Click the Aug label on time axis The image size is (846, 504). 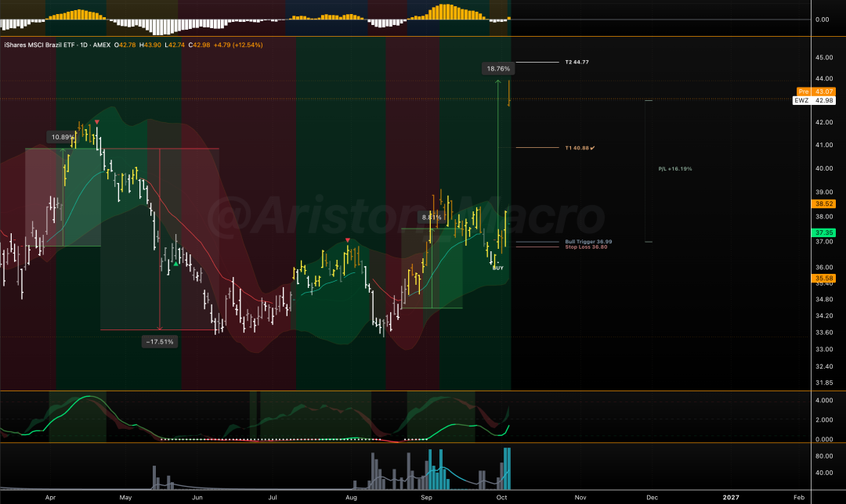click(x=351, y=498)
